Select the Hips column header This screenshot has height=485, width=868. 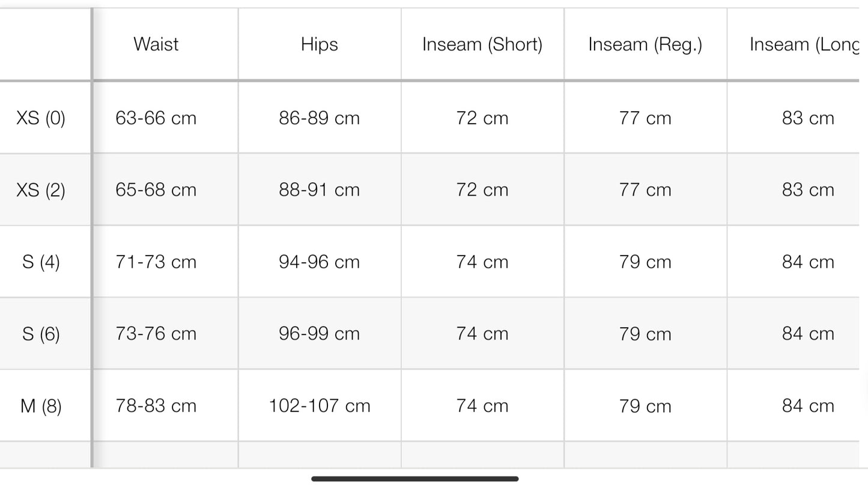(x=320, y=44)
